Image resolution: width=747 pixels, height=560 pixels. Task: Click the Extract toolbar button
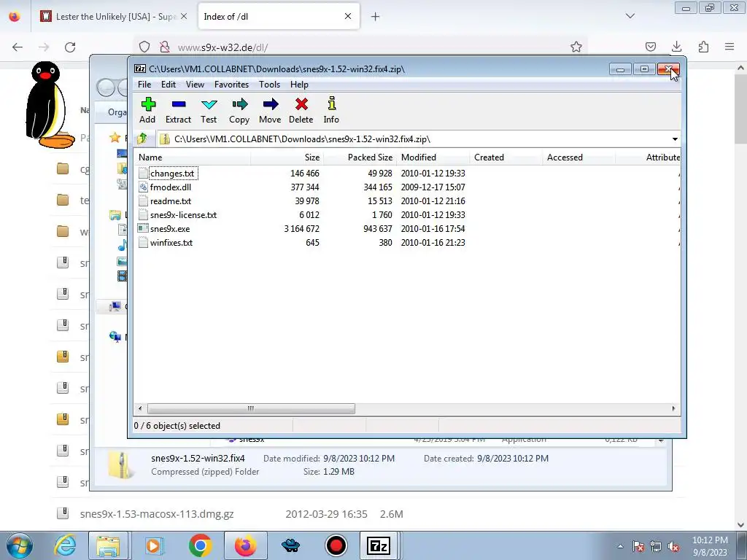click(x=178, y=111)
